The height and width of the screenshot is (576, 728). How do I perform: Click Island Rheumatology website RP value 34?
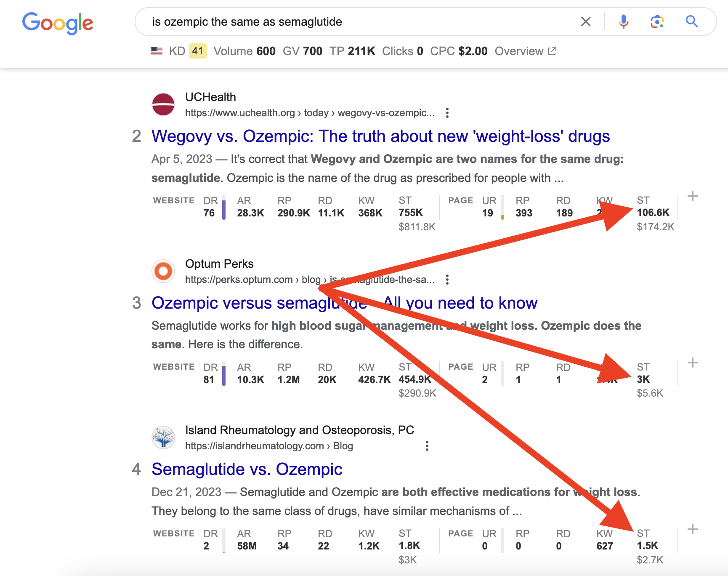point(283,546)
